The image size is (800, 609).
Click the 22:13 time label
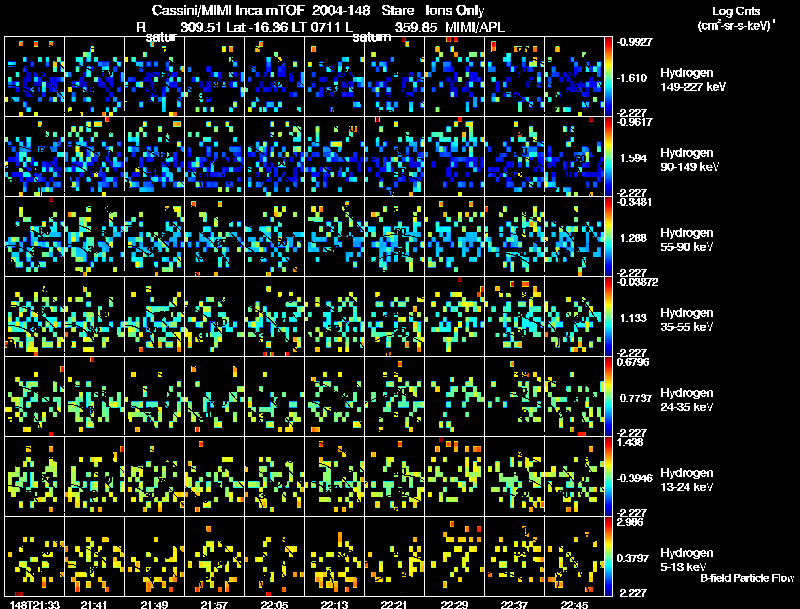click(334, 604)
